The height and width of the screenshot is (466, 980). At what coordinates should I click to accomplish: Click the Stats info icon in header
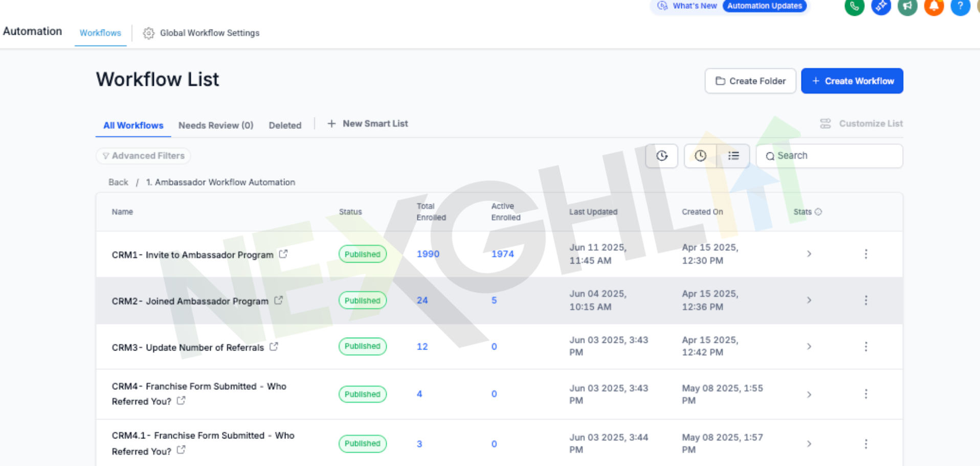tap(818, 212)
